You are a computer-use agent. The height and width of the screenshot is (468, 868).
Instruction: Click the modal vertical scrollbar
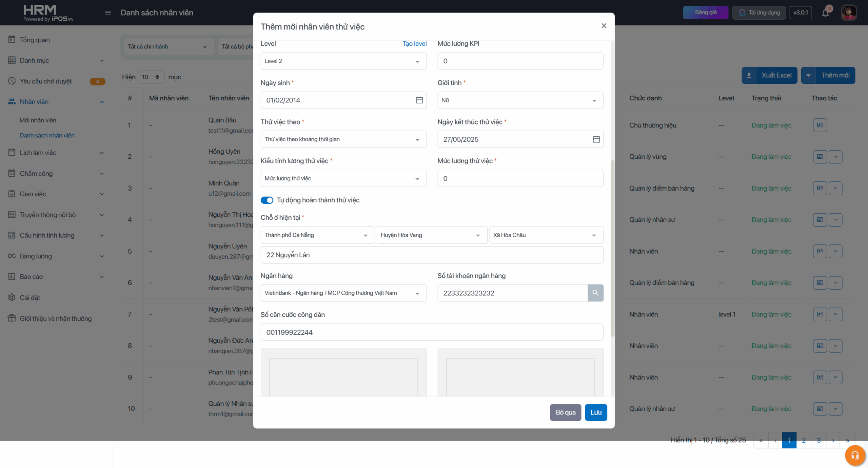(x=612, y=248)
